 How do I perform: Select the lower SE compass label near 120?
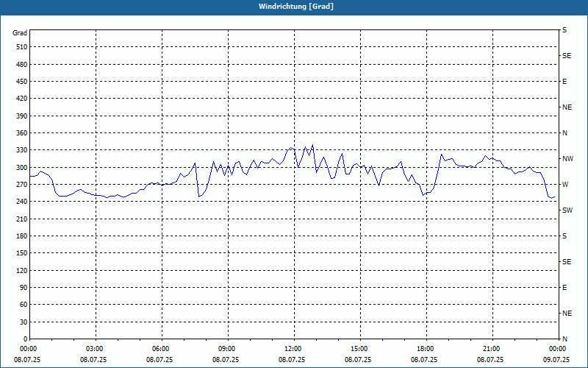pyautogui.click(x=567, y=262)
